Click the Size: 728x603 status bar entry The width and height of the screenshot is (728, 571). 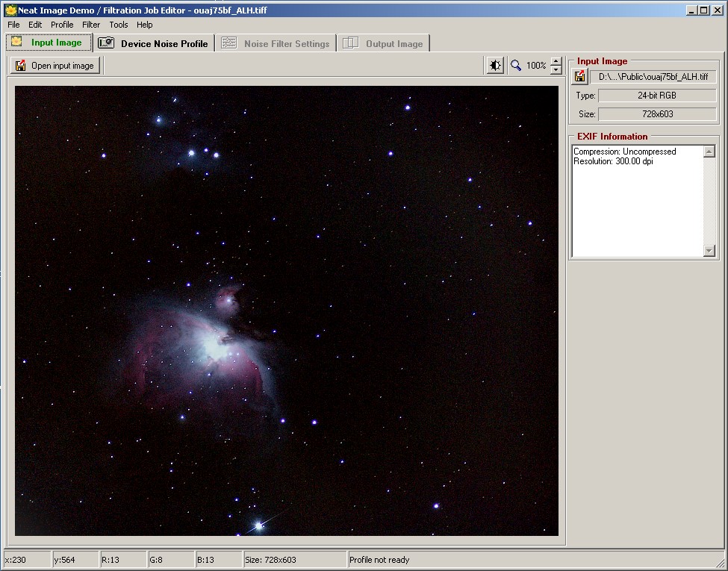[x=270, y=560]
